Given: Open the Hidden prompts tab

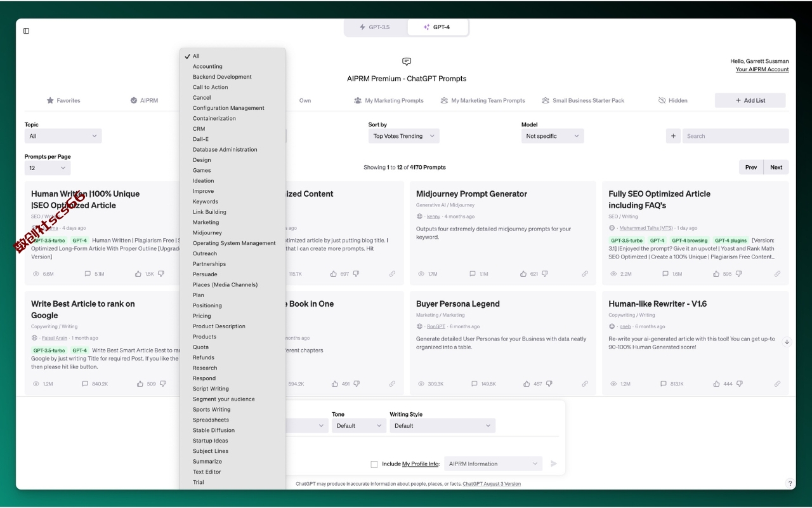Looking at the screenshot, I should (672, 100).
